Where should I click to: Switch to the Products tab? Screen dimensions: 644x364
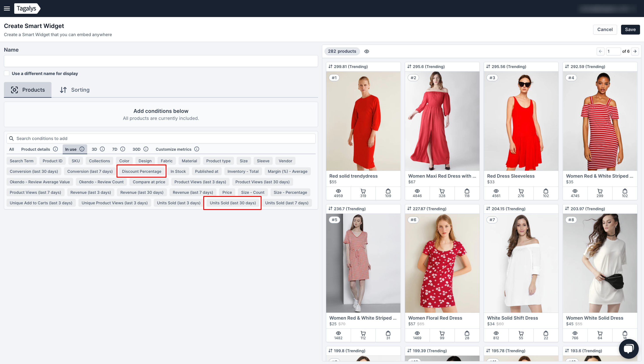pos(28,90)
